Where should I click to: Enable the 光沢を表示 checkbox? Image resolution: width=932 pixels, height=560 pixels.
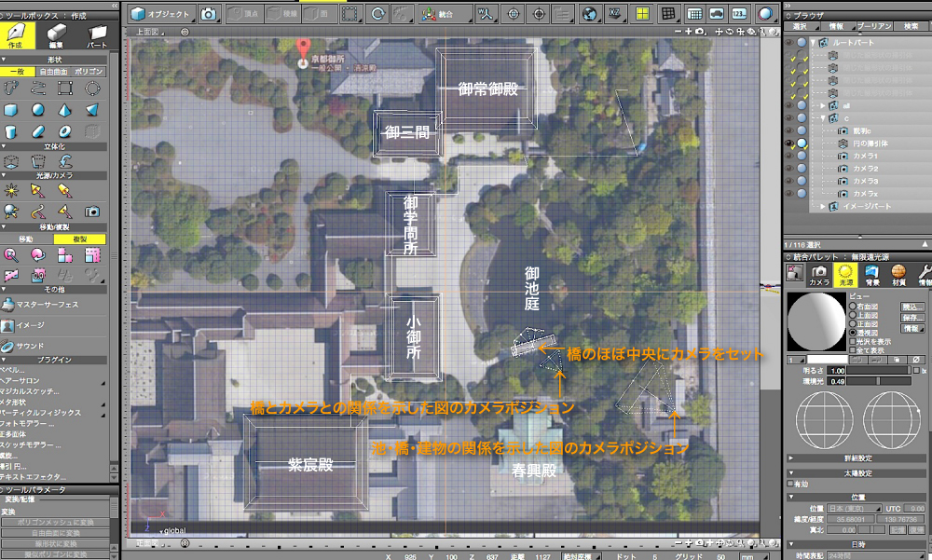click(853, 340)
